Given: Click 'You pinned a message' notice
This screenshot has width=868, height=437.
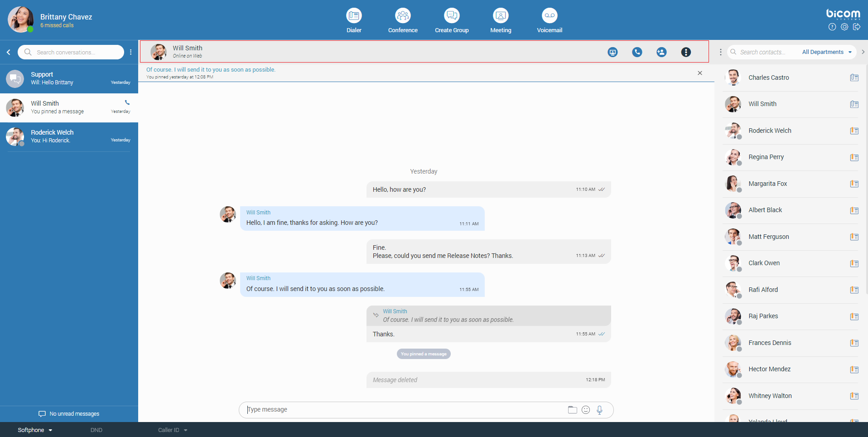Looking at the screenshot, I should click(x=424, y=354).
